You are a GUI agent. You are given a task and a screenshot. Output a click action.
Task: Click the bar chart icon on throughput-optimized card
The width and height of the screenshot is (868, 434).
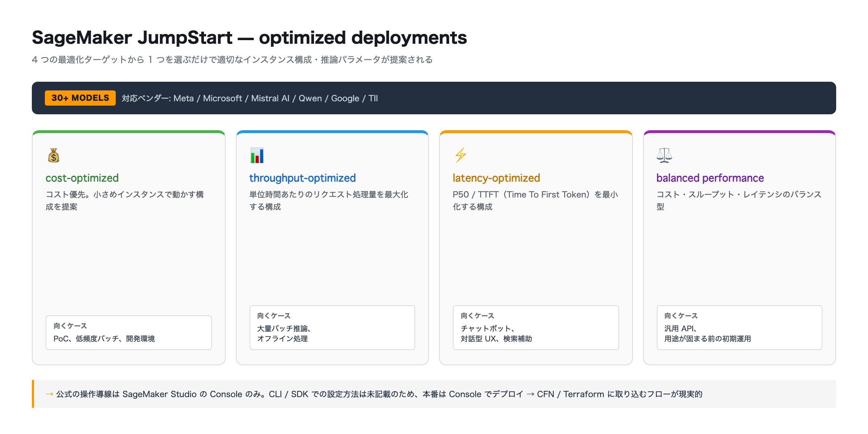(257, 156)
